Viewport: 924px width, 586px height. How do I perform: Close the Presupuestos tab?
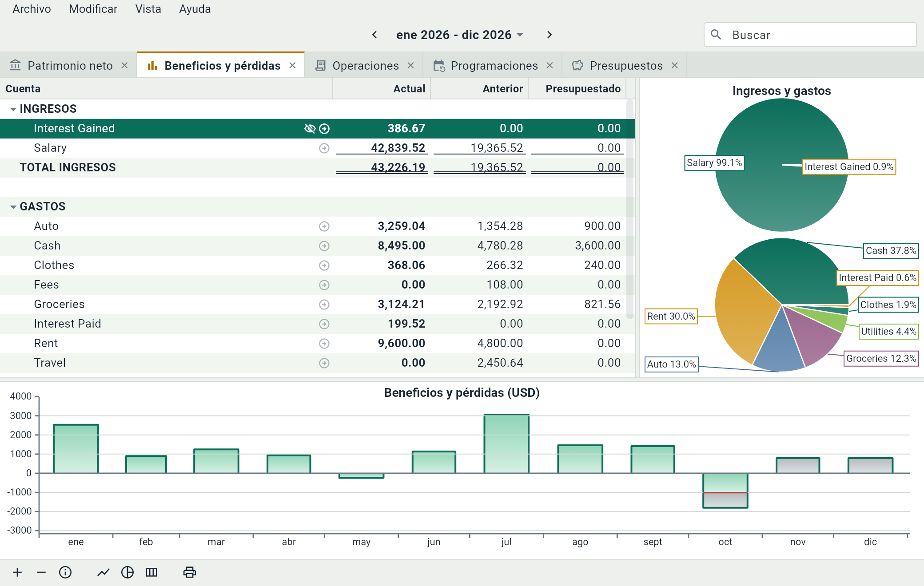click(675, 65)
